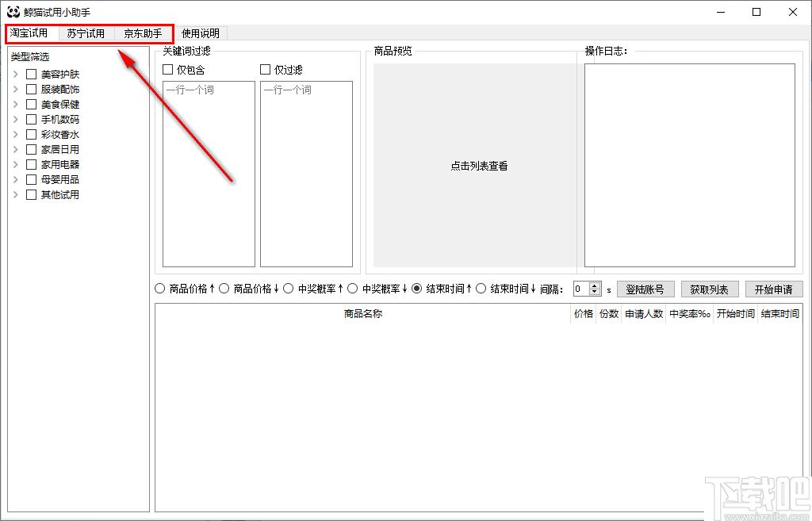
Task: Click the 获取列表 button
Action: pyautogui.click(x=709, y=289)
